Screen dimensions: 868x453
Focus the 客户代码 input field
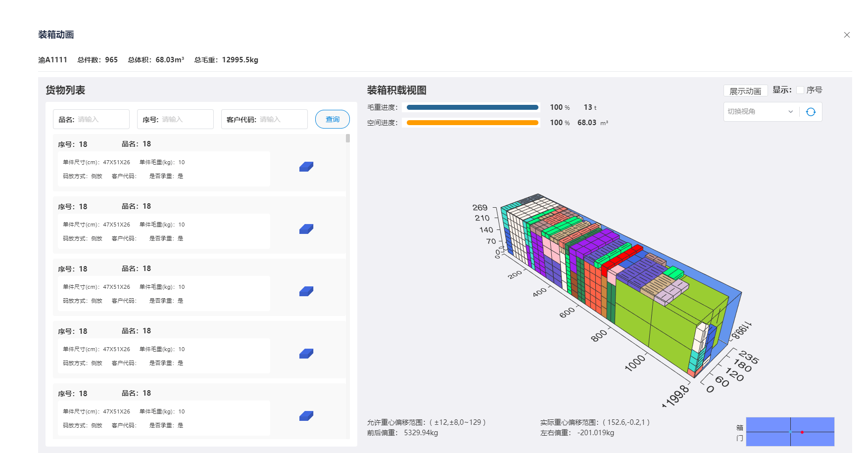[x=264, y=119]
